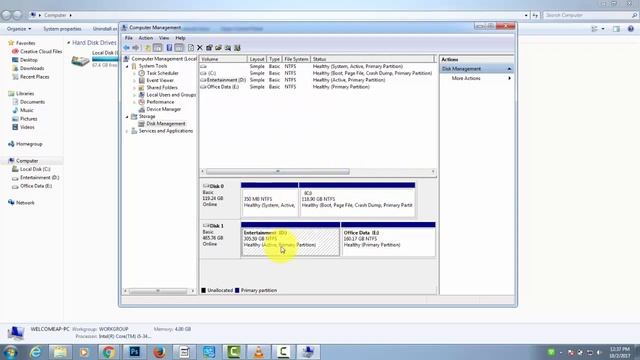Click the Up one level folder icon

tap(148, 48)
